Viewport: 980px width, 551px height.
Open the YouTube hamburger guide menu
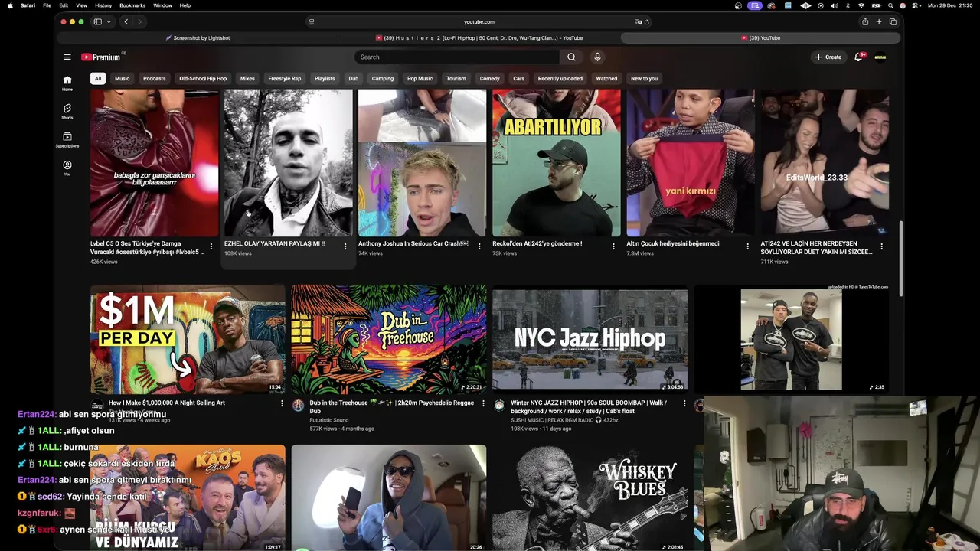click(x=67, y=57)
